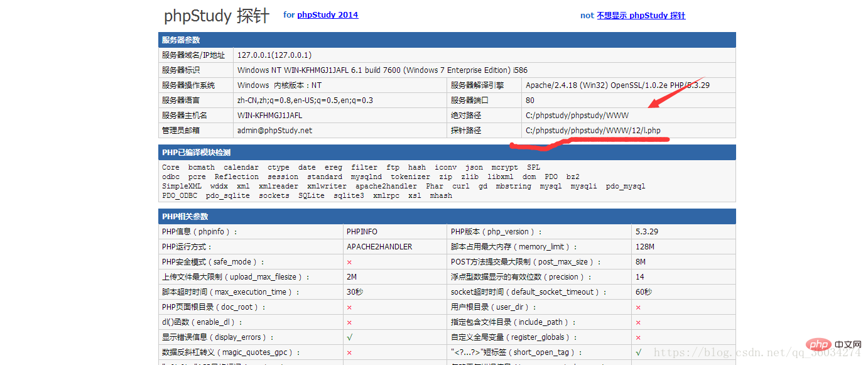Select the admin@phpStudy.net email

[x=274, y=131]
